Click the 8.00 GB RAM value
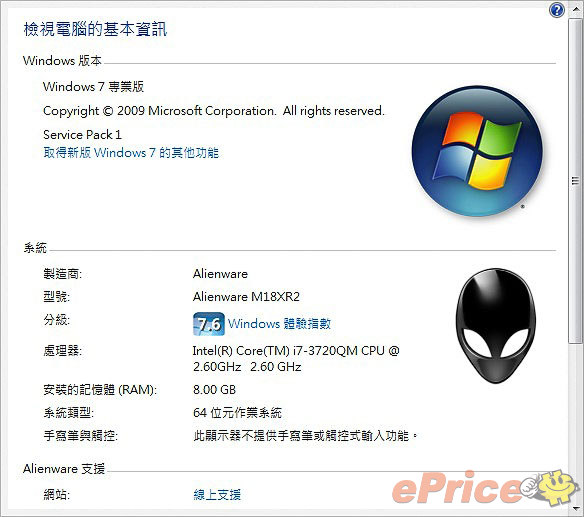 (214, 390)
